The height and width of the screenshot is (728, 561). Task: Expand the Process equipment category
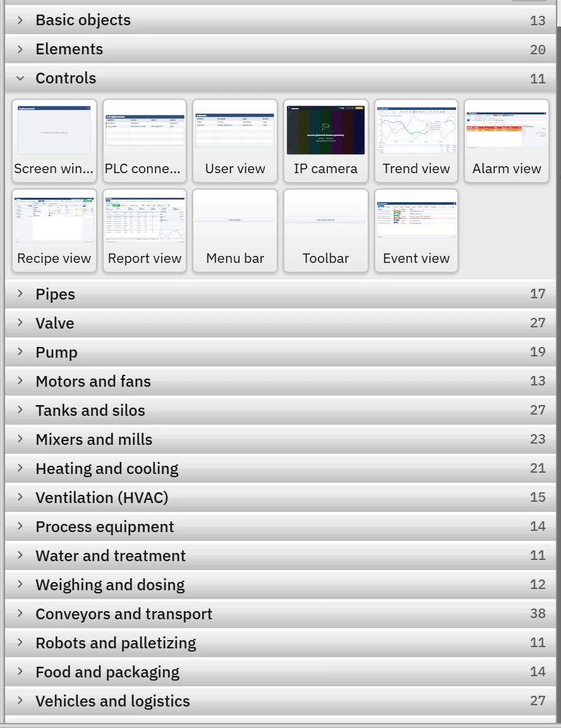click(x=280, y=526)
